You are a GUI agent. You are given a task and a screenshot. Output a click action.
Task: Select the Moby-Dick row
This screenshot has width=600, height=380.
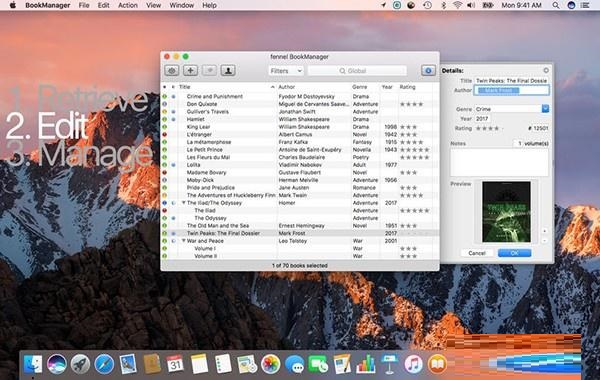pos(300,180)
